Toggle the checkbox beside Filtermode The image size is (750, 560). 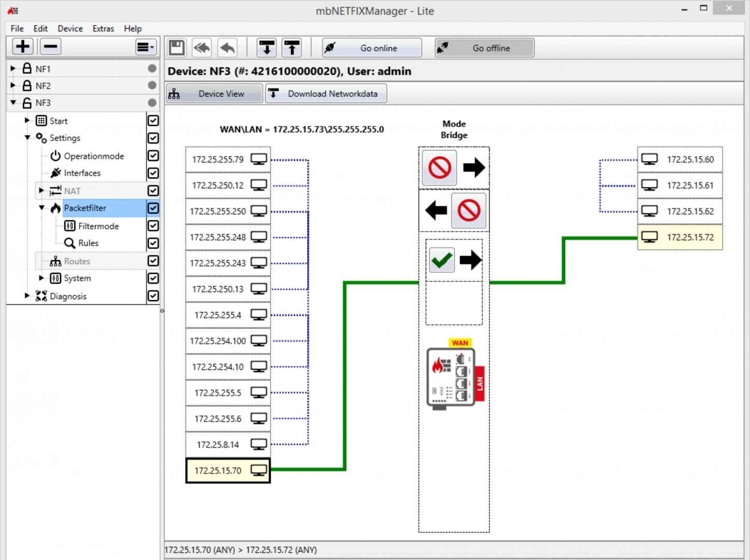click(153, 226)
